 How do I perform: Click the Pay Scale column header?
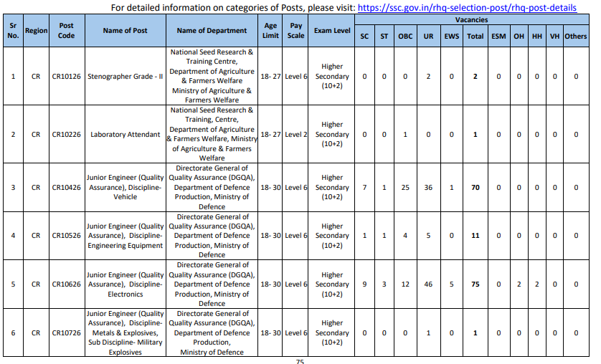point(295,31)
